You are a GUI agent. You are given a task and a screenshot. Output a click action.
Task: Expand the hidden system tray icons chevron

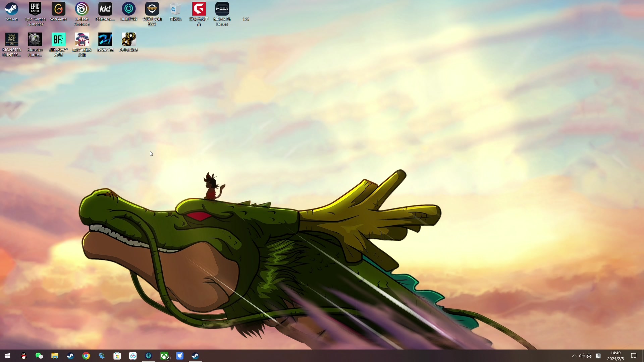574,356
